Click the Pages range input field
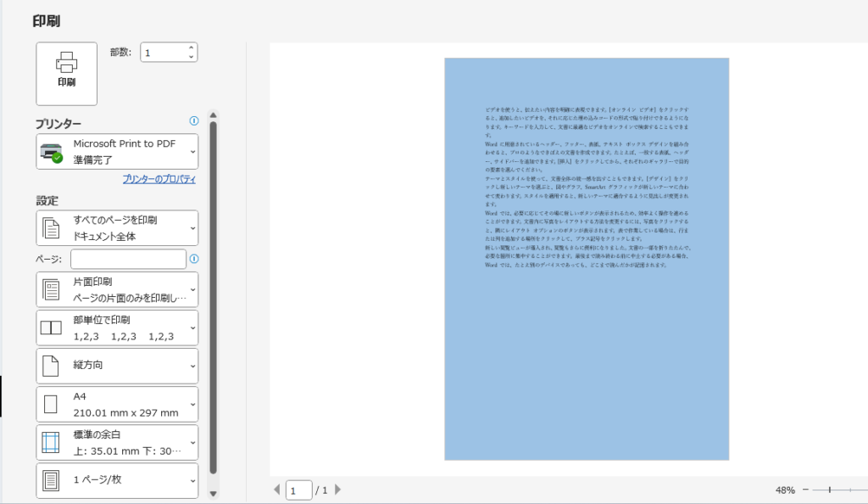The image size is (868, 504). [x=129, y=259]
